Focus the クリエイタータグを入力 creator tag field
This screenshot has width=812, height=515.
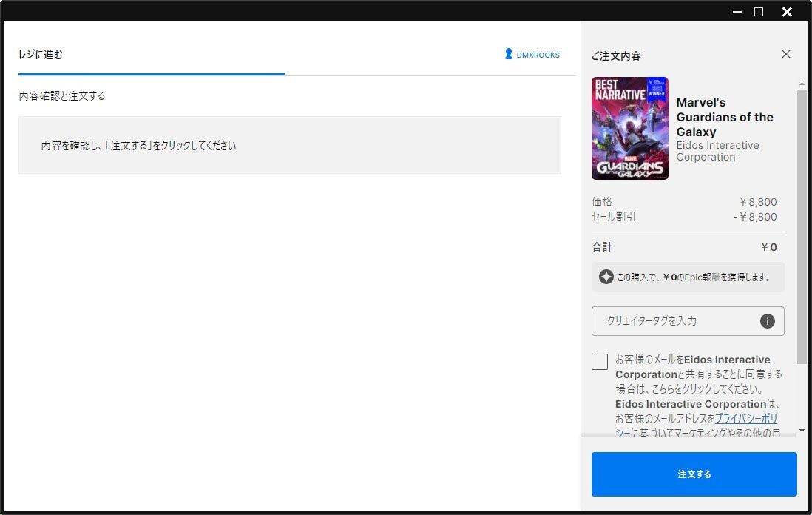click(688, 321)
